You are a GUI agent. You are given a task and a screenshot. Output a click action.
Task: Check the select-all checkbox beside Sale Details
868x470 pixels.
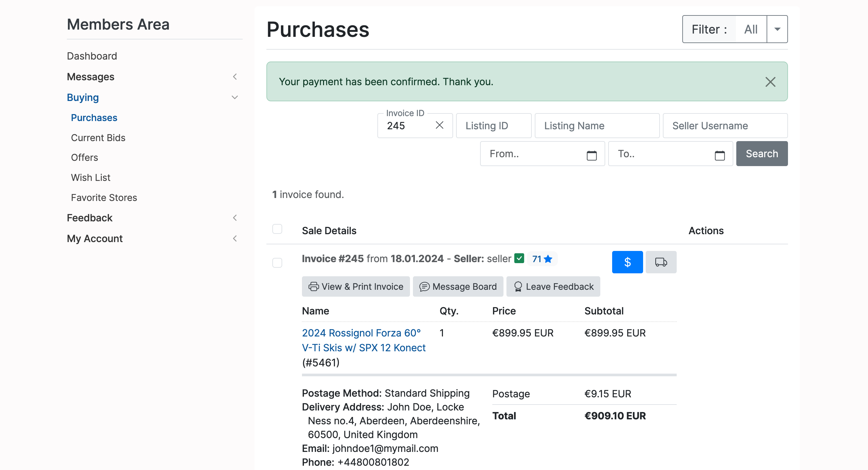277,229
